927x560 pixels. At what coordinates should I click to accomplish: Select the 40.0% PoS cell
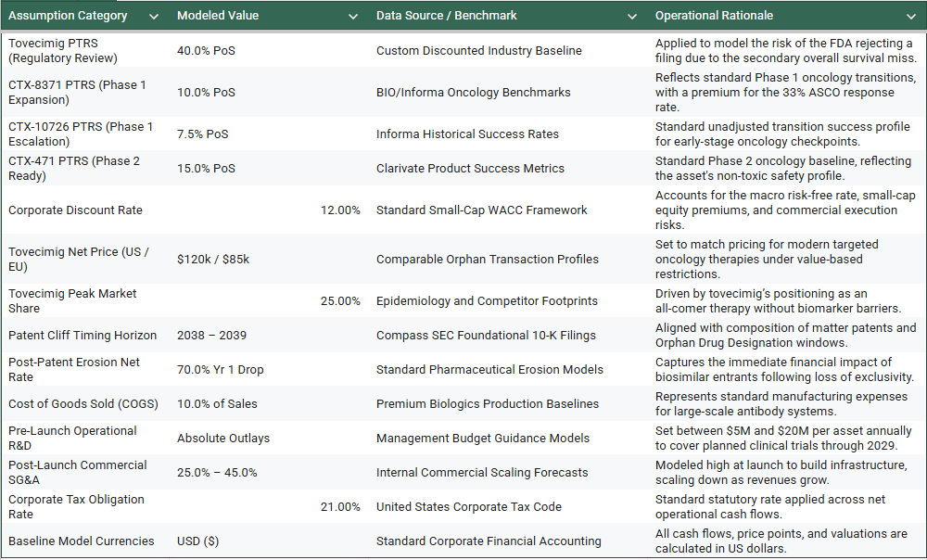269,51
